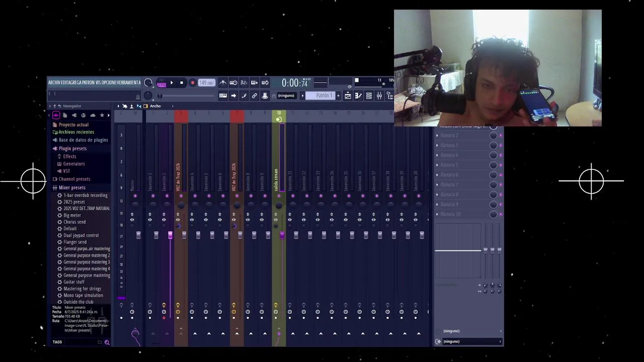Click the tempo display showing 149

coord(206,83)
